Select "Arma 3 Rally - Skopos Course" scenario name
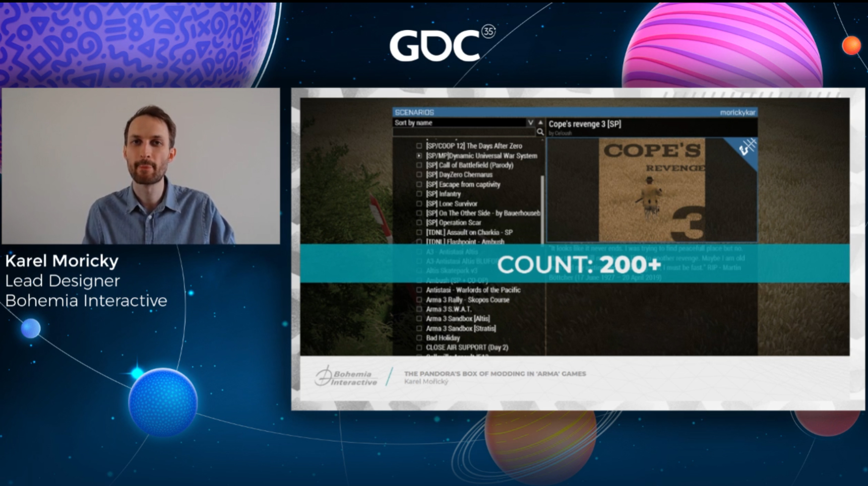 [x=468, y=300]
